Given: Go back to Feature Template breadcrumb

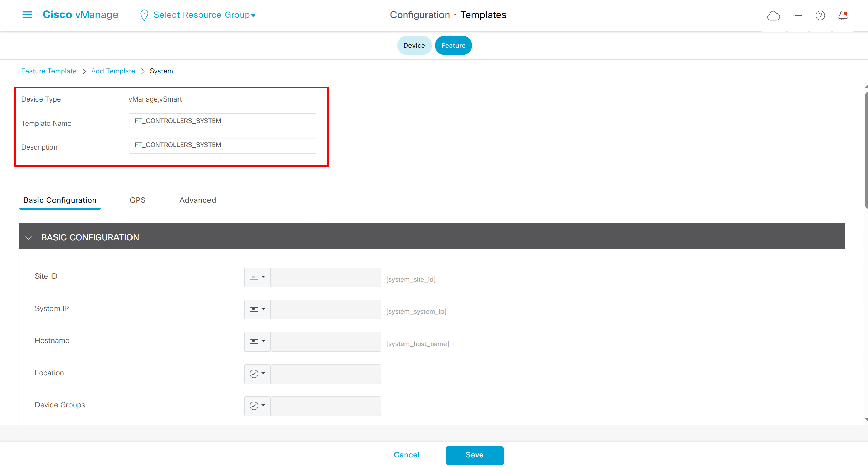Looking at the screenshot, I should coord(49,71).
